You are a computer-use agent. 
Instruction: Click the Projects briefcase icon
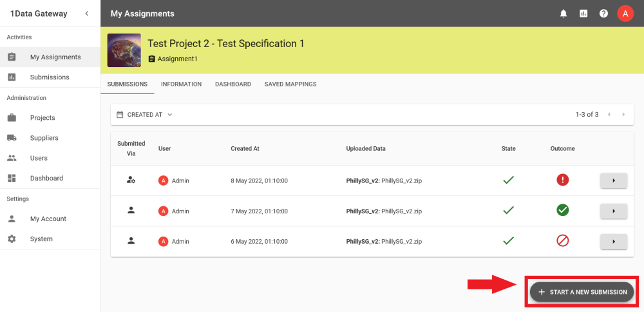click(12, 118)
